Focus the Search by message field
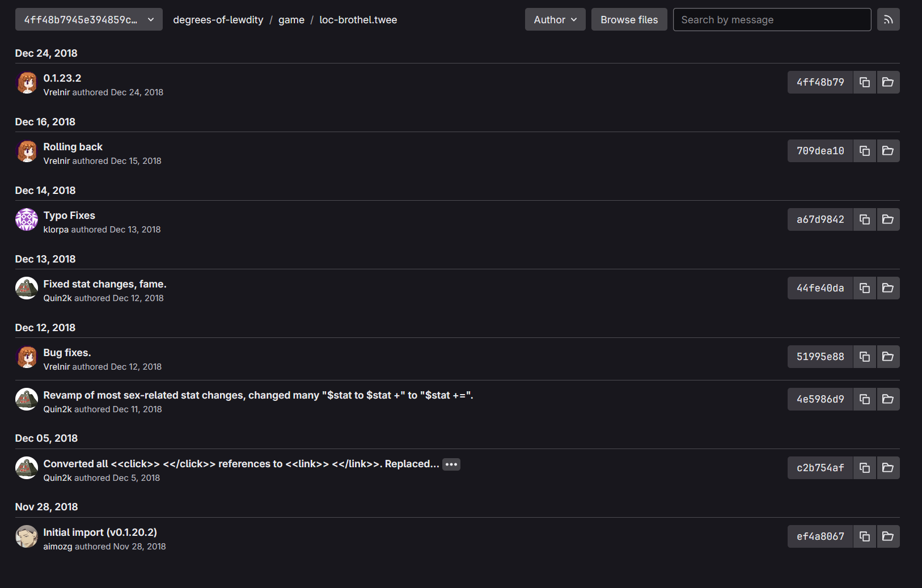Image resolution: width=922 pixels, height=588 pixels. tap(772, 20)
